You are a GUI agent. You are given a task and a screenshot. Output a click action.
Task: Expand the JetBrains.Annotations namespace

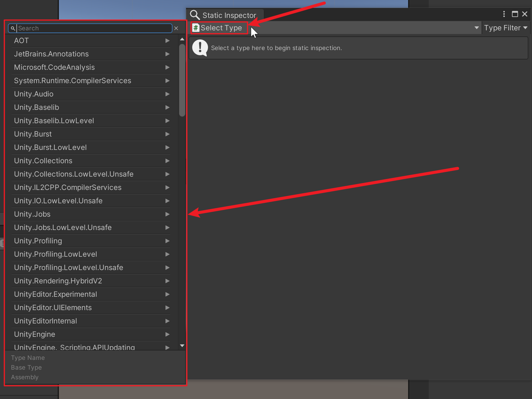pos(91,54)
